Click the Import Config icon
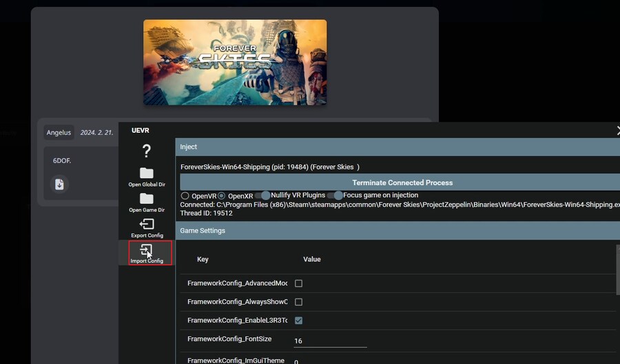 pos(146,250)
